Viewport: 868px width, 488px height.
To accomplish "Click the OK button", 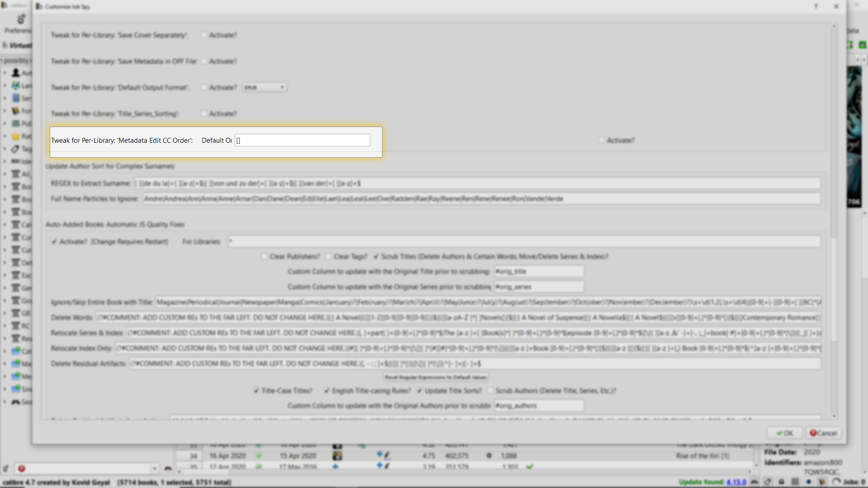I will point(784,433).
